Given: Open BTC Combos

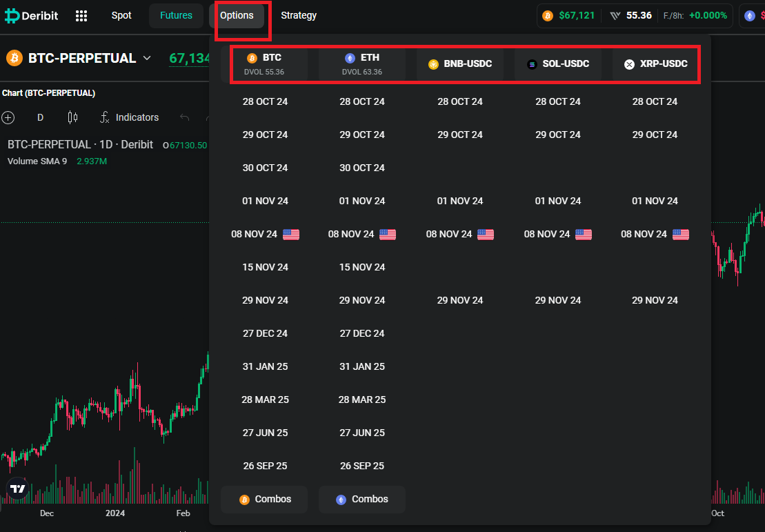Looking at the screenshot, I should tap(264, 500).
